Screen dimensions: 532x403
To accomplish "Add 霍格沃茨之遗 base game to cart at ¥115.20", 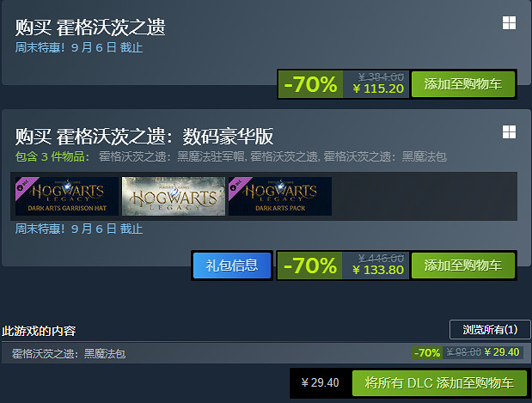I will [462, 84].
